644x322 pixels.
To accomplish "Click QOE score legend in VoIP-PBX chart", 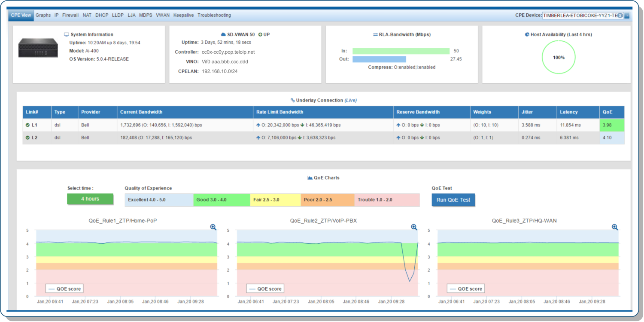I will coord(265,289).
